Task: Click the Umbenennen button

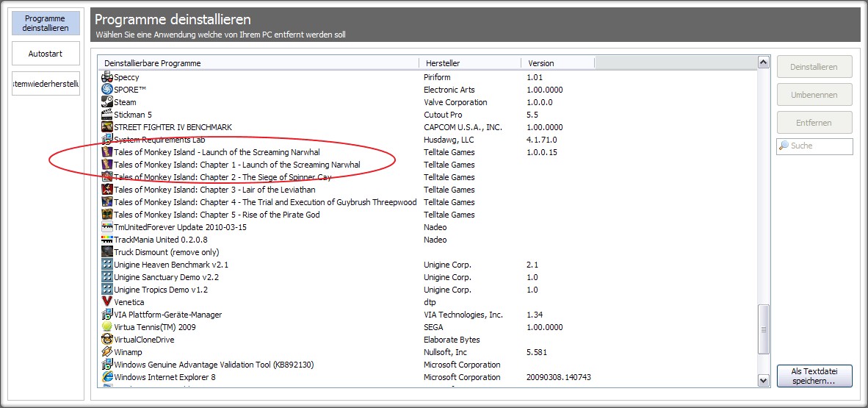Action: tap(814, 95)
